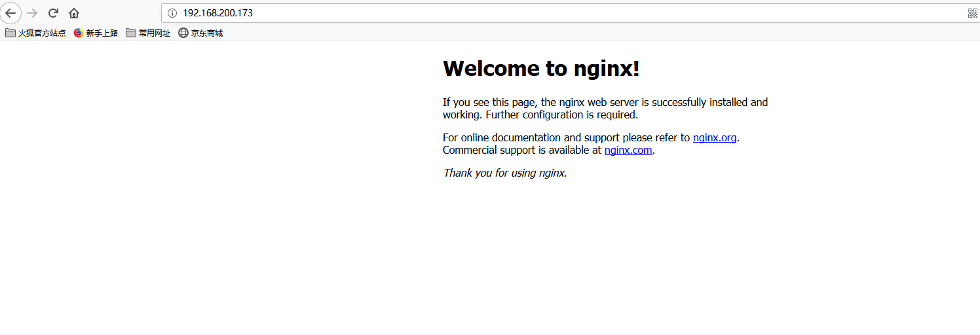Click the forward navigation arrow
Screen dimensions: 980x335
pos(32,13)
